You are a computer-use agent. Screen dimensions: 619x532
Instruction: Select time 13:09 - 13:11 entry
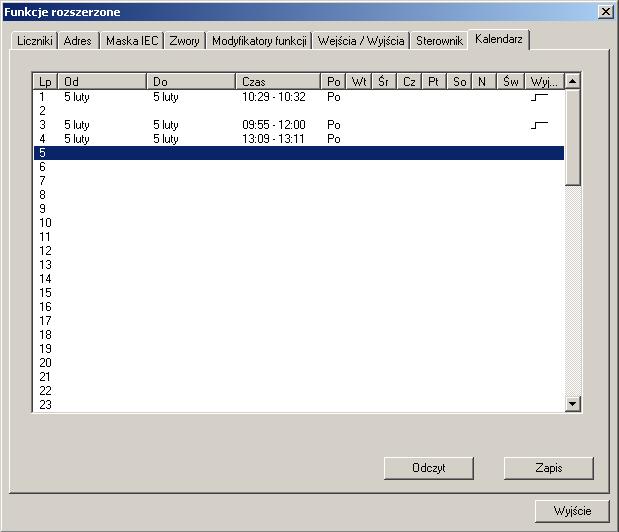[273, 139]
